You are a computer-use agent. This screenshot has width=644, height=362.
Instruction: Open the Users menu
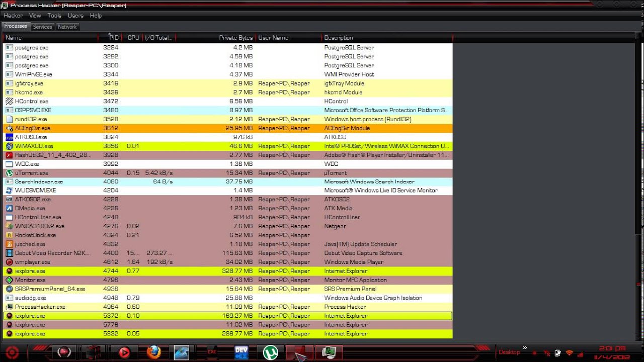[75, 16]
